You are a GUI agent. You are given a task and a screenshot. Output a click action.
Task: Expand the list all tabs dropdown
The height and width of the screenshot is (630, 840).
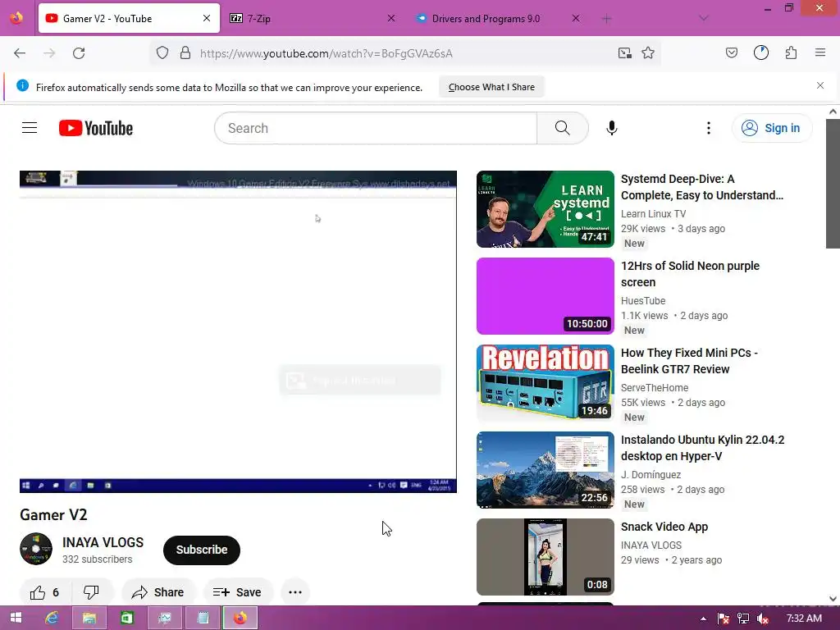[x=703, y=18]
